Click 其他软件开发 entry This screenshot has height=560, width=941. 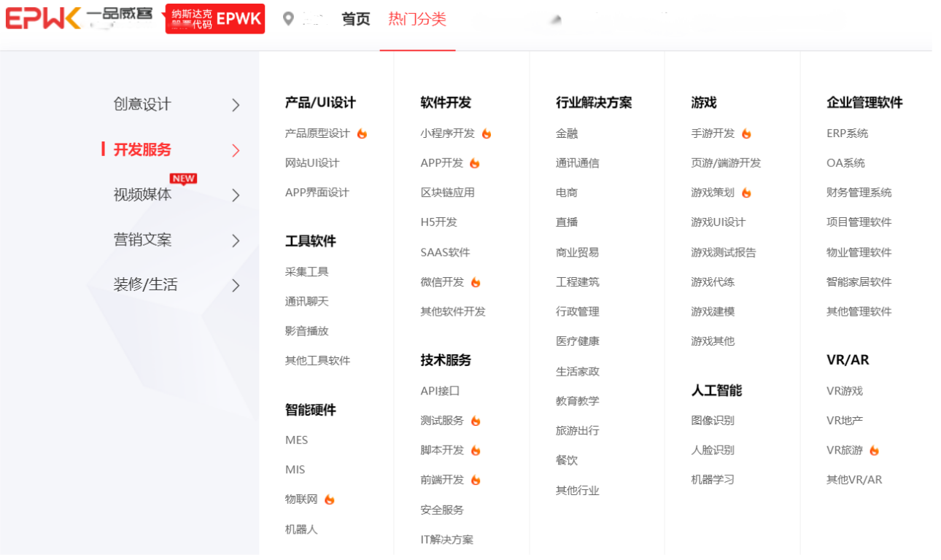pos(453,311)
